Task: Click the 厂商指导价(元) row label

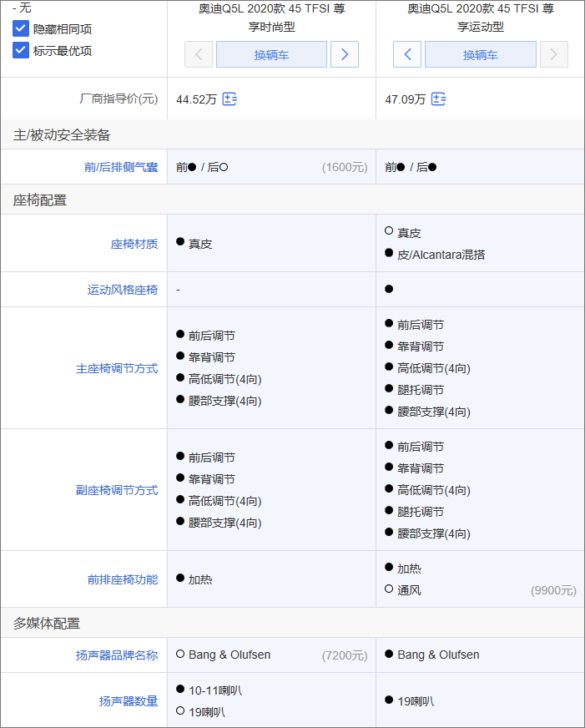Action: [119, 99]
